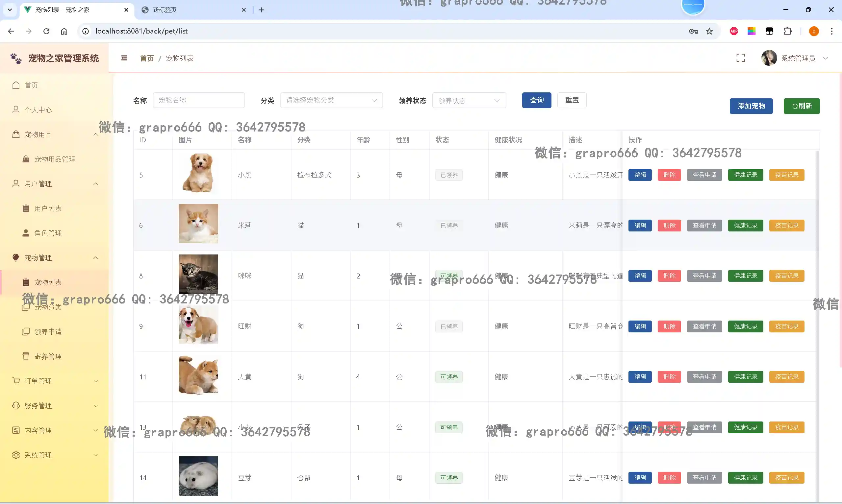The image size is (842, 504).
Task: Click the thumbnail photo of cat 米莉
Action: 198,224
